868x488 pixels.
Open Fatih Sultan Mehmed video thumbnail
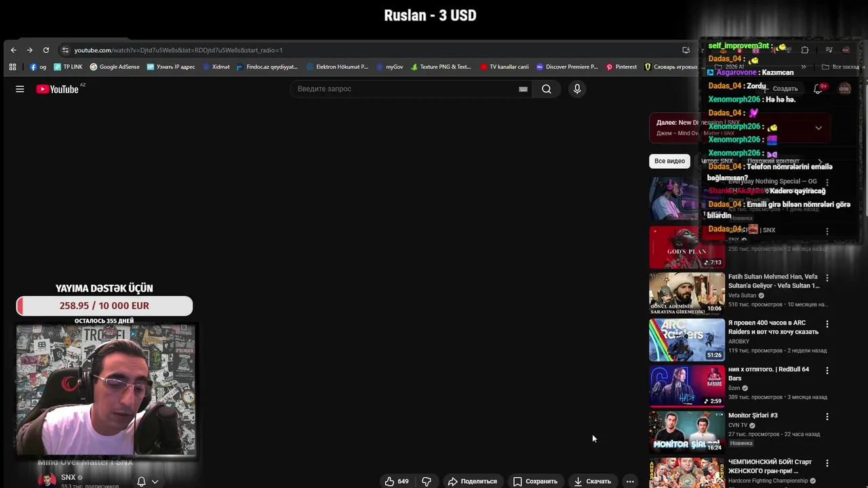pos(687,293)
